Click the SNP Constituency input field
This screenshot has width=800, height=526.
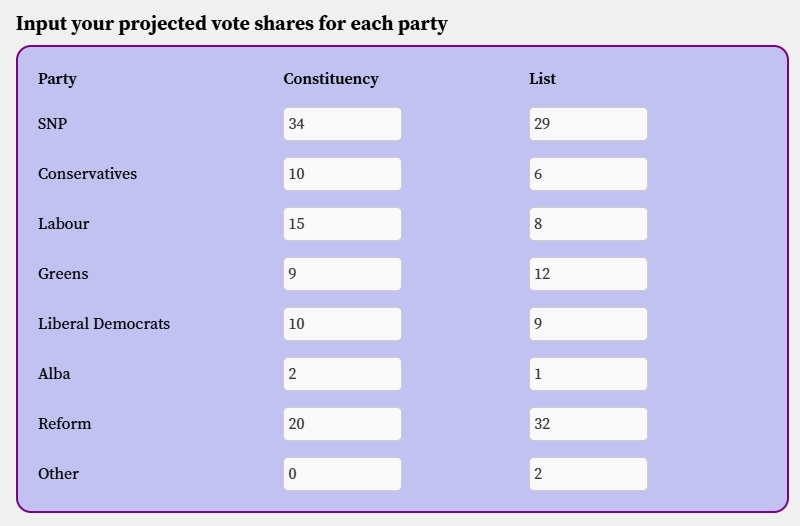click(342, 124)
